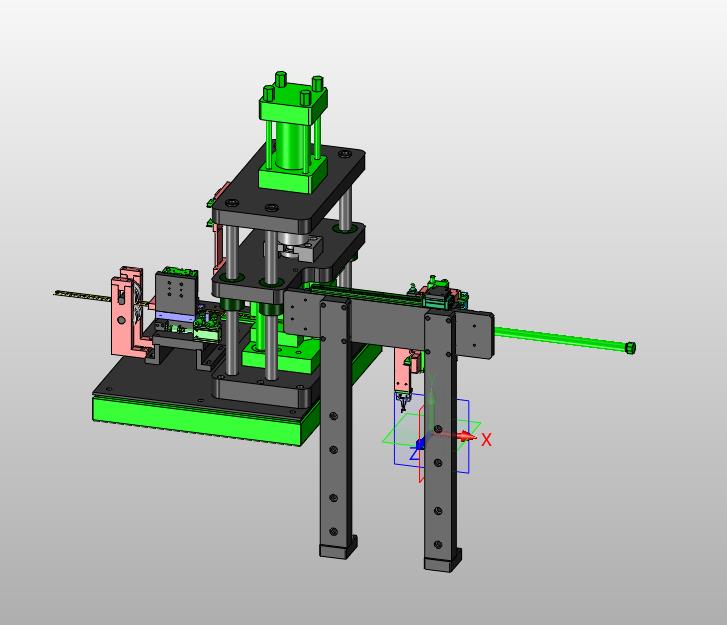The width and height of the screenshot is (727, 625).
Task: Select the pink gripper hanging below the crossbeam
Action: 403,371
